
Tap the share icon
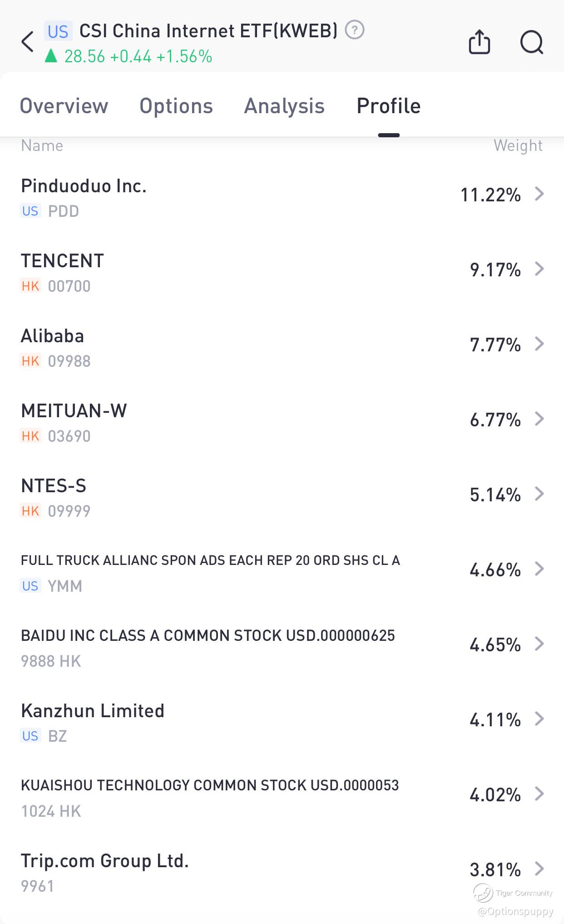(x=479, y=42)
